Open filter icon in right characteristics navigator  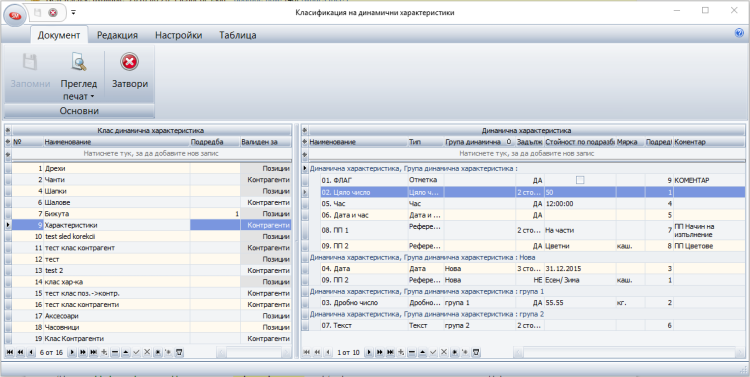pos(475,353)
